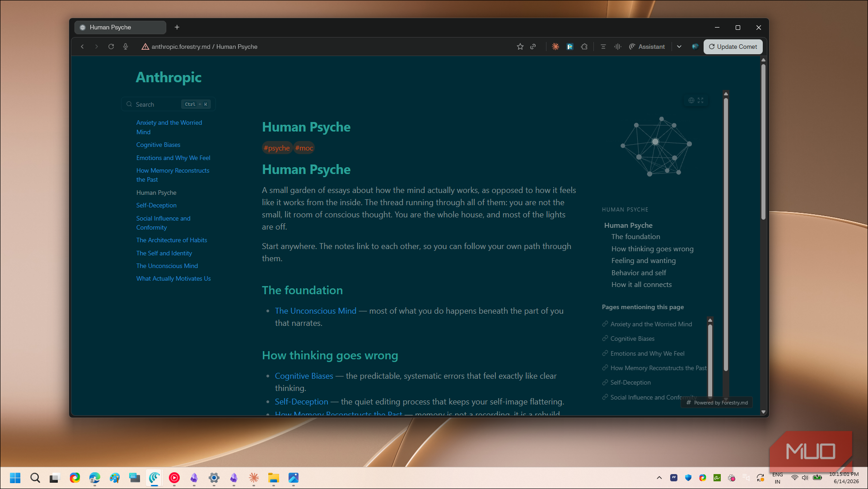Expand the toolbar chevron dropdown
Image resolution: width=868 pixels, height=489 pixels.
click(679, 47)
